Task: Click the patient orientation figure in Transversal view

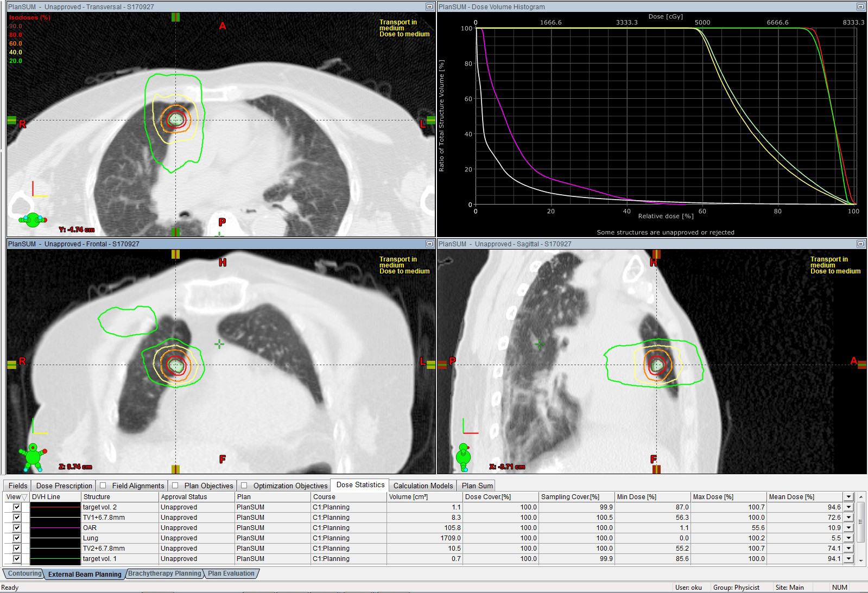Action: point(33,220)
